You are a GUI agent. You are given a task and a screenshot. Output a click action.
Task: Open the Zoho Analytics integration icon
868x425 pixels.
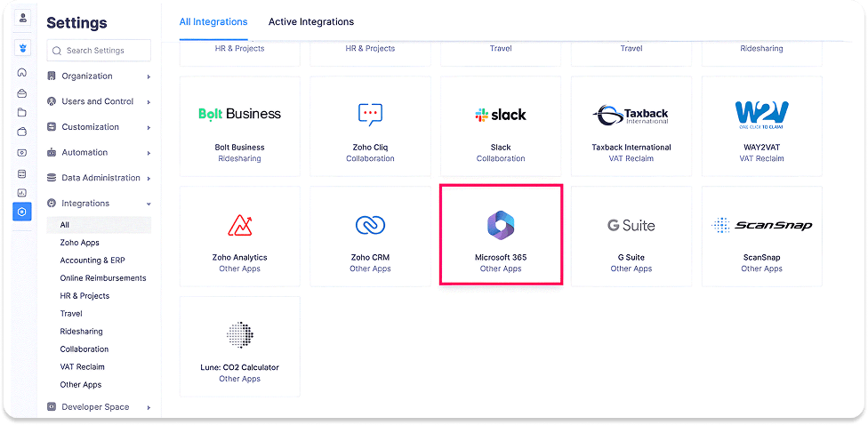239,225
